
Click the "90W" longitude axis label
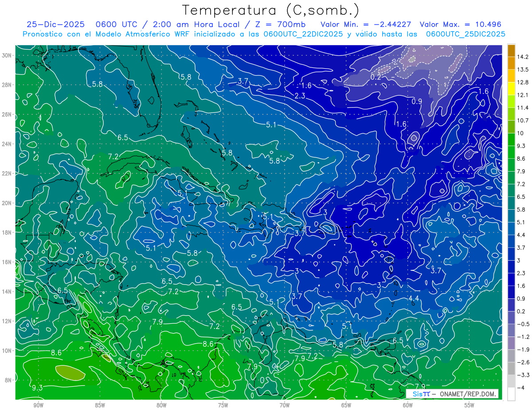(x=38, y=405)
